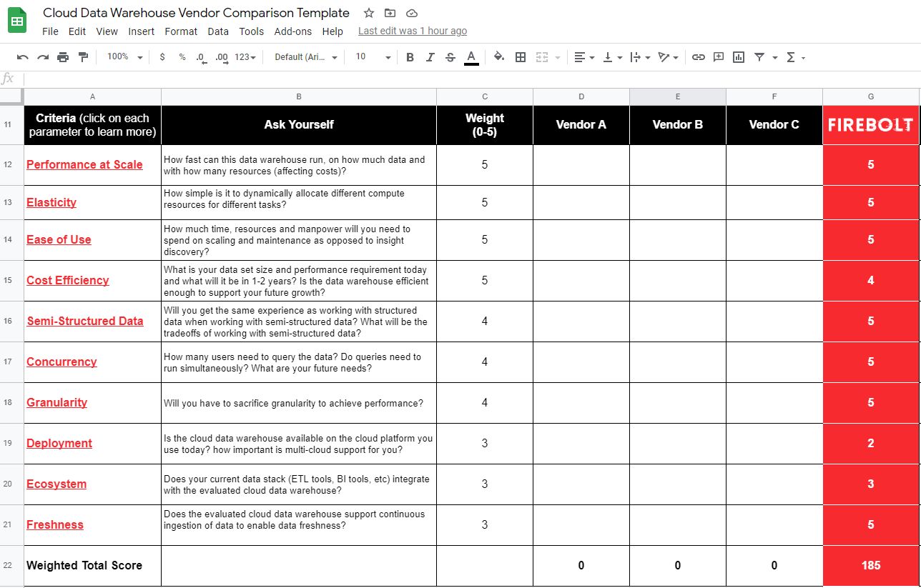
Task: Apply strikethrough formatting
Action: (x=450, y=56)
